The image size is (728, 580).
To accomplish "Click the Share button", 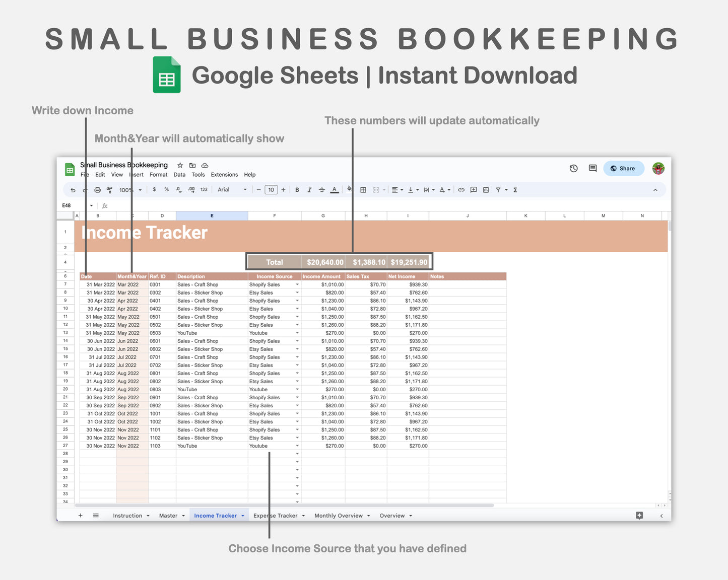I will [x=624, y=168].
